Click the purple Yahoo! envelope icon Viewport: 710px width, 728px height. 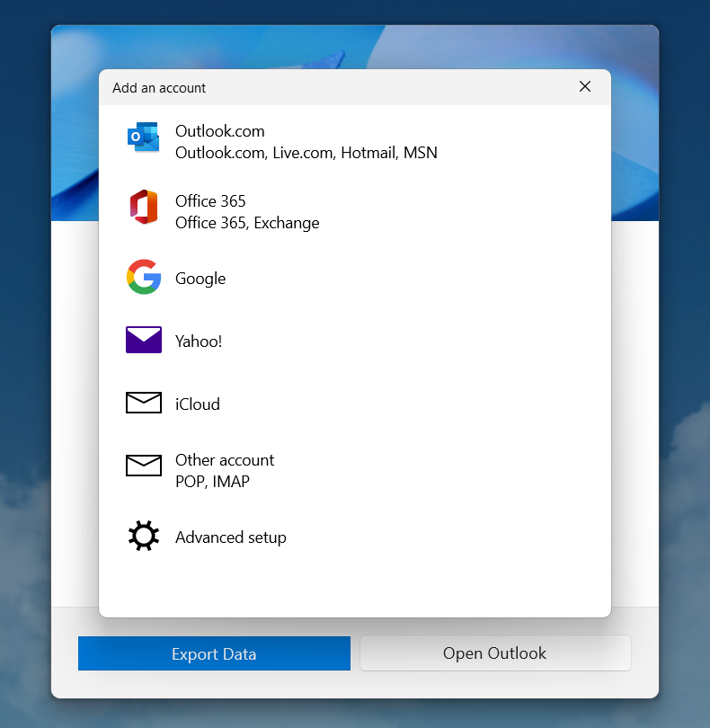click(143, 341)
